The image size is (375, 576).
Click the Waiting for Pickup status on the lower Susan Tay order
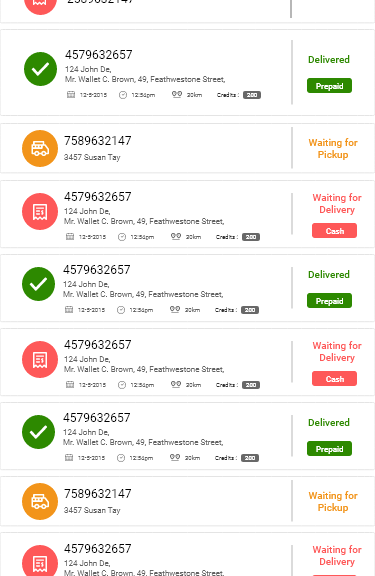333,501
